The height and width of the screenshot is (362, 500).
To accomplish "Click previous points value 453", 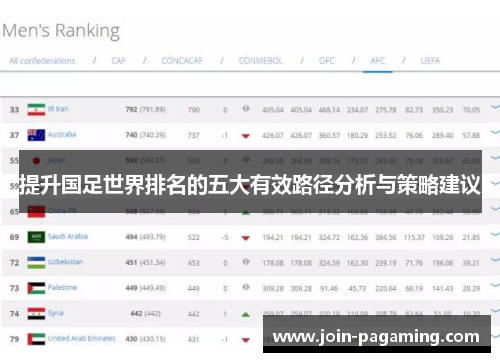I will coord(193,263).
